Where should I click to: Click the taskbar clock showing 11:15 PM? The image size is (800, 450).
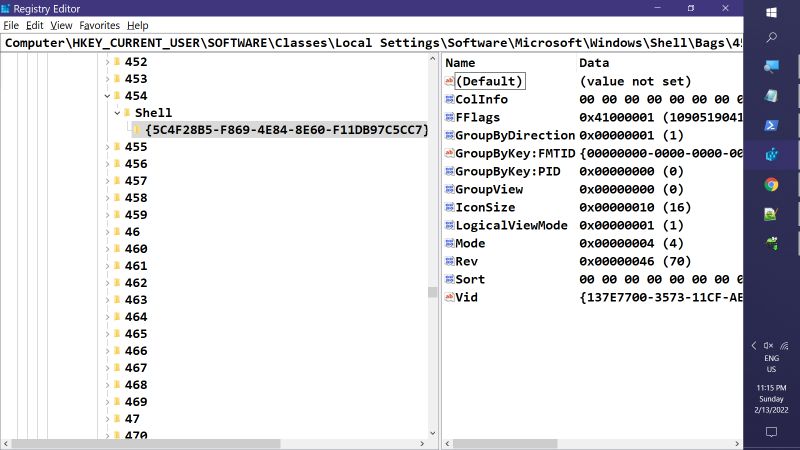[771, 399]
